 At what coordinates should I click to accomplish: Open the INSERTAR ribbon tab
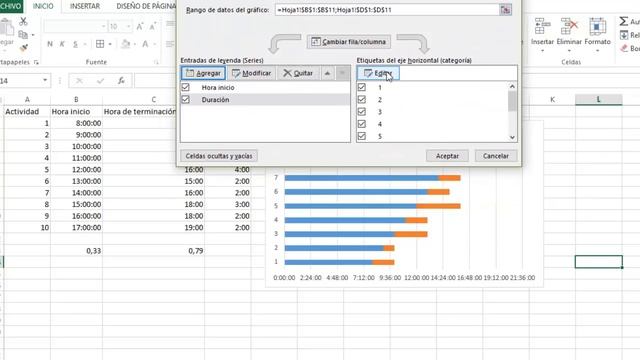pyautogui.click(x=84, y=6)
